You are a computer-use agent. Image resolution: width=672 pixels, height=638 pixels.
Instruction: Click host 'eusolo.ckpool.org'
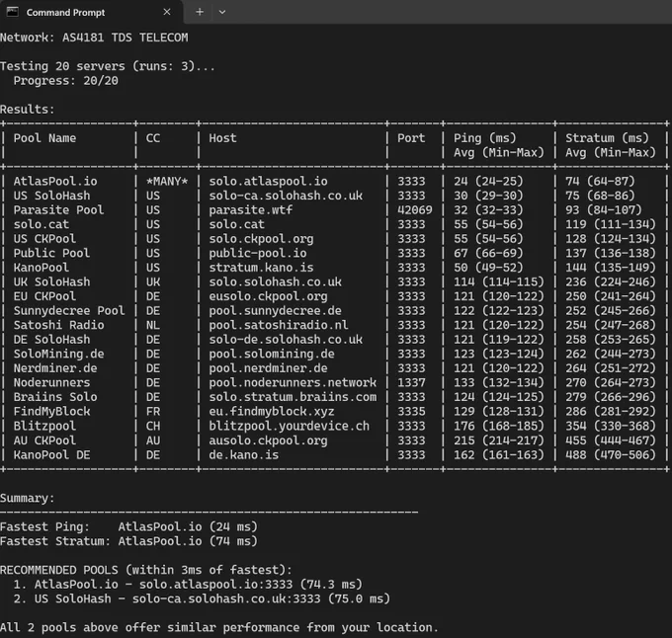[x=268, y=296]
